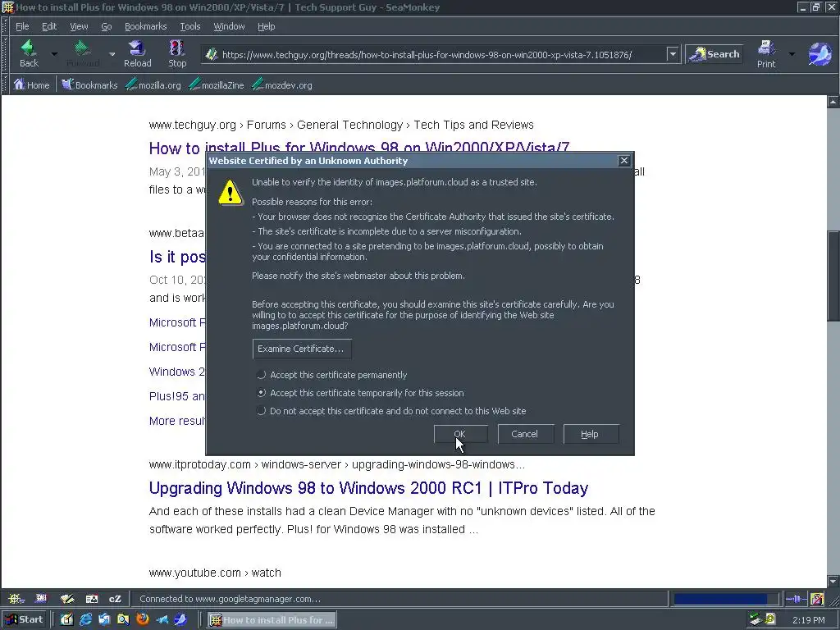The height and width of the screenshot is (630, 840).
Task: Open the Home bookmark
Action: click(32, 84)
